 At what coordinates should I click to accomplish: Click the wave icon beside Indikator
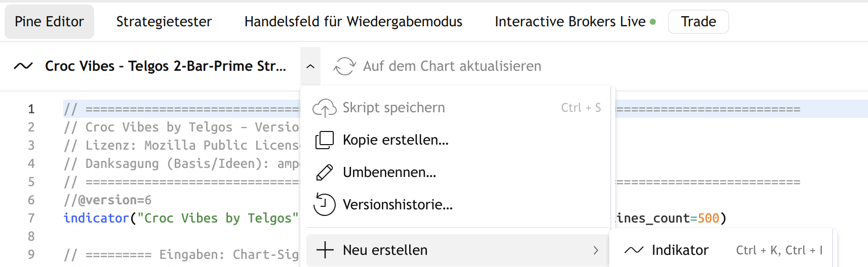(x=634, y=250)
